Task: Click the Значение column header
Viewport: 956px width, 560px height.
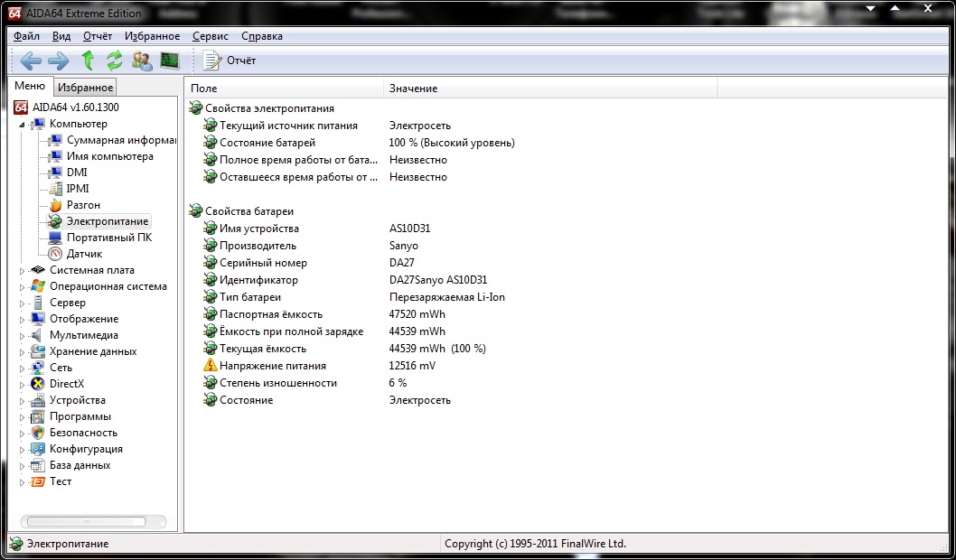Action: pyautogui.click(x=550, y=89)
